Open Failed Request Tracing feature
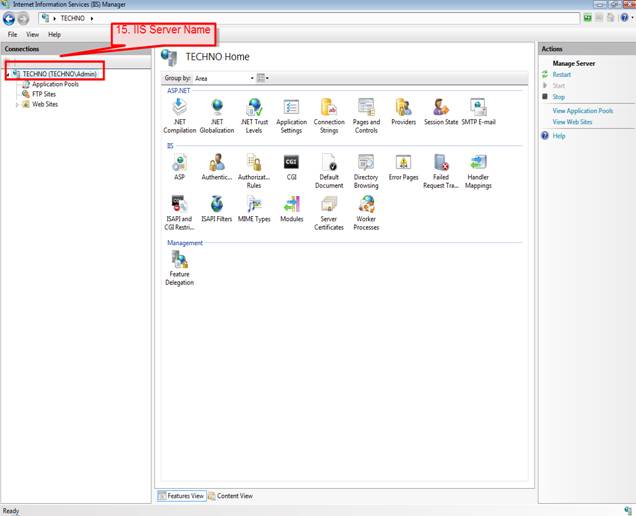The width and height of the screenshot is (636, 516). (441, 171)
